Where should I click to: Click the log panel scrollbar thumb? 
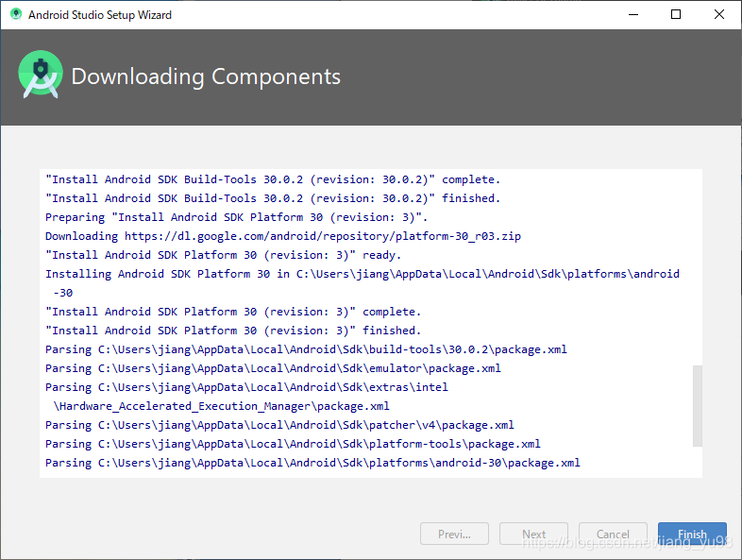[697, 406]
